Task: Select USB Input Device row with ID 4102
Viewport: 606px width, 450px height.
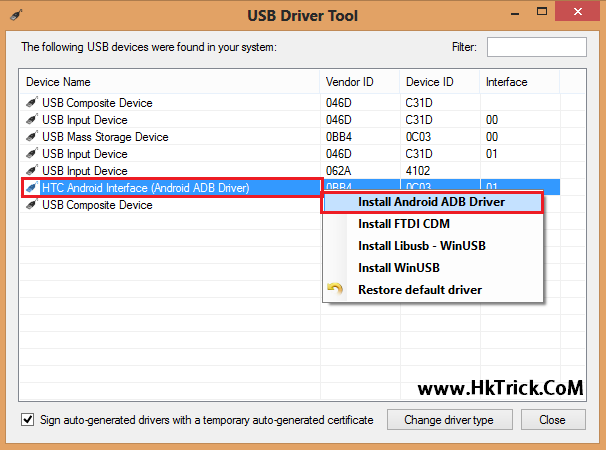Action: pos(290,171)
